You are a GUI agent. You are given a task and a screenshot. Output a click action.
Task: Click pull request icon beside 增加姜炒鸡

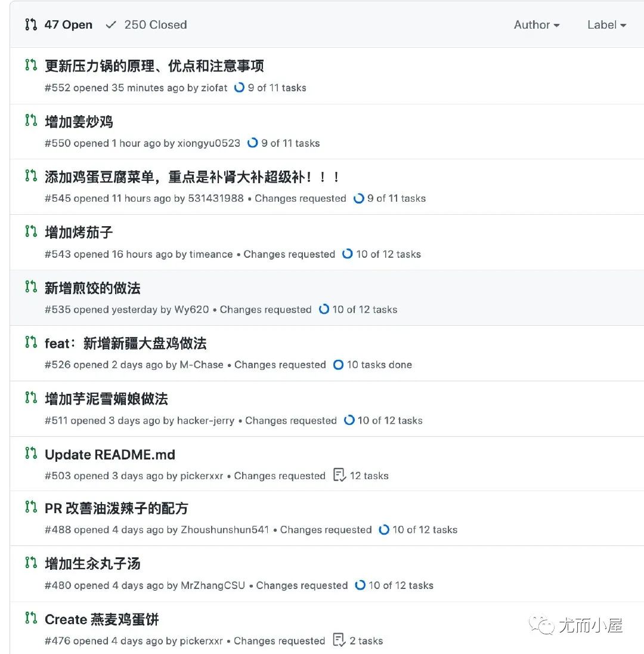pos(31,120)
